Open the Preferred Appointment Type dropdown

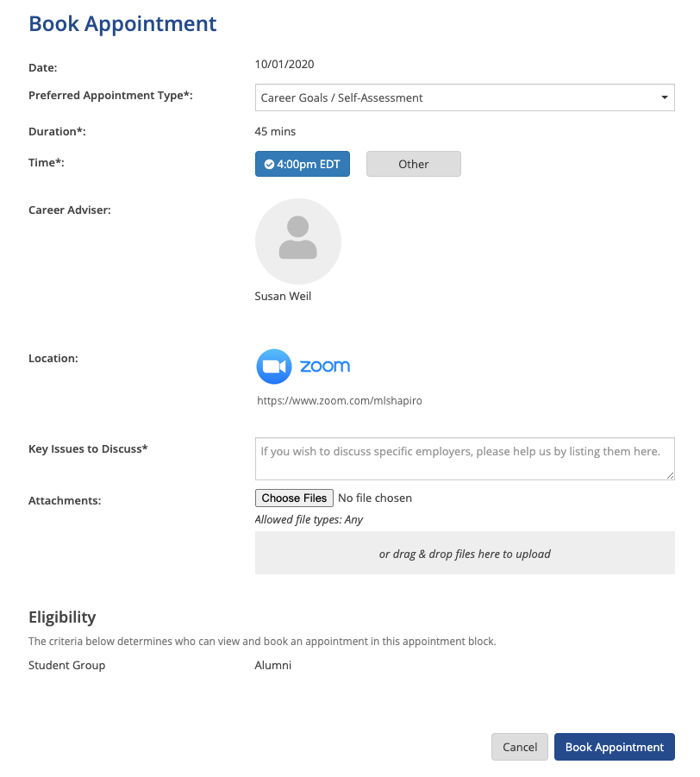pyautogui.click(x=464, y=97)
